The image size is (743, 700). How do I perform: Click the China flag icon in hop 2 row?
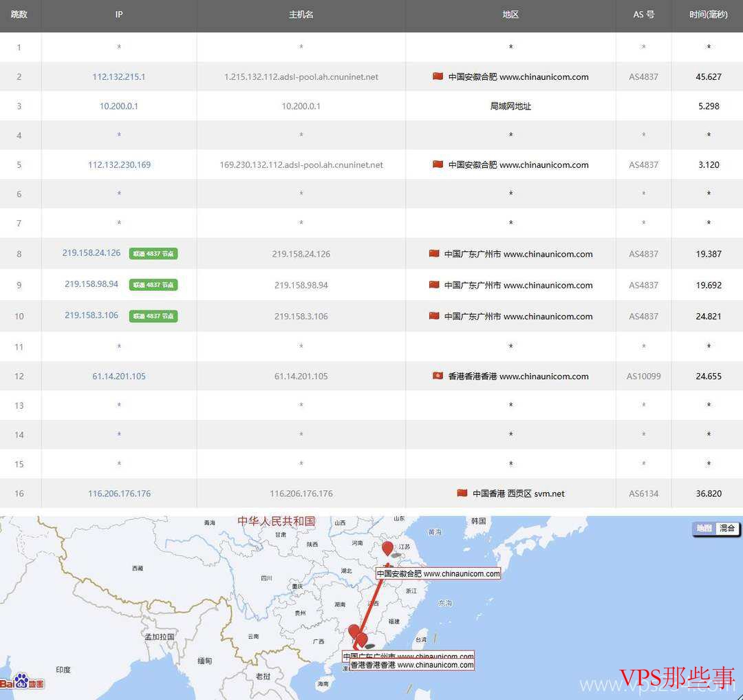pos(438,76)
